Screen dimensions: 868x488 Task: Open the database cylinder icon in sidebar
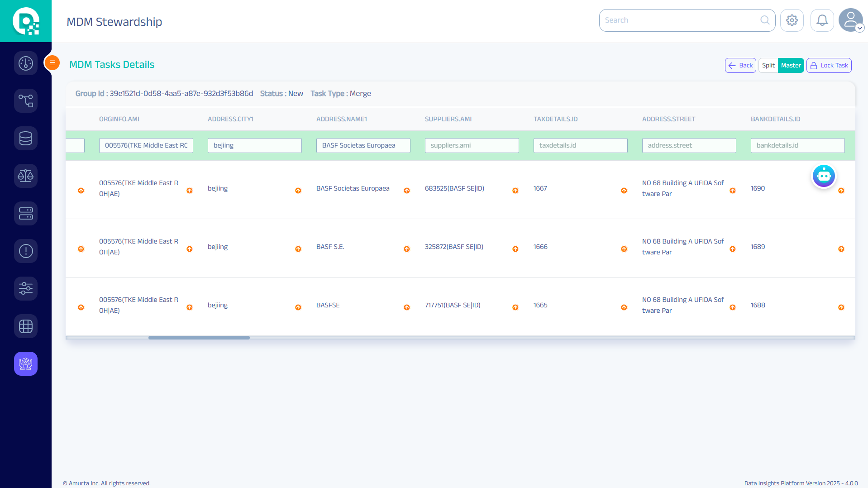coord(26,138)
